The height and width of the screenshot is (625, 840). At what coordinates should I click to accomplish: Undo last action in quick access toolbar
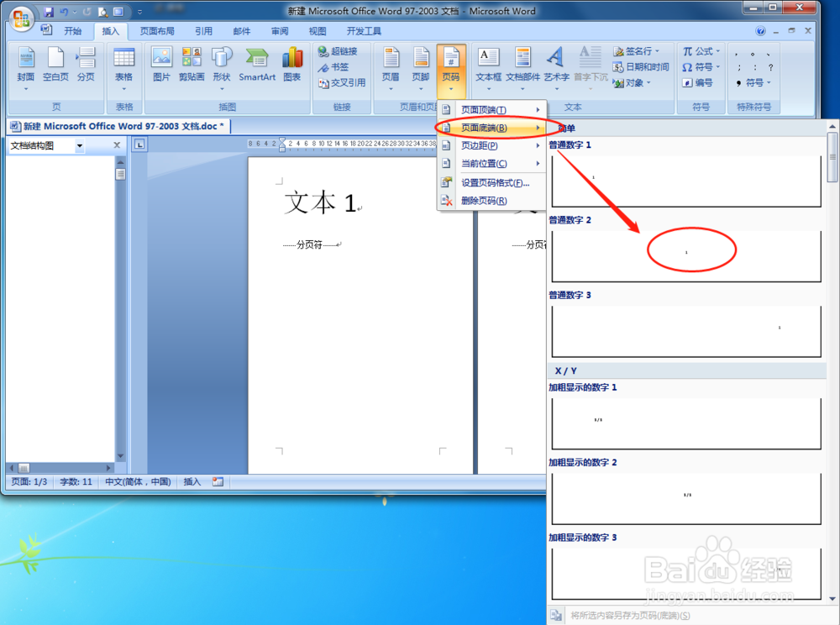(x=64, y=11)
